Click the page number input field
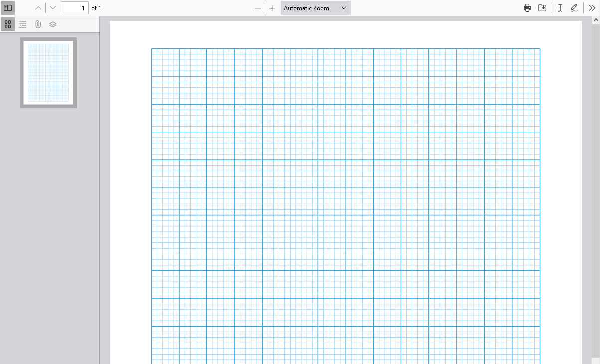The height and width of the screenshot is (364, 600). [75, 8]
